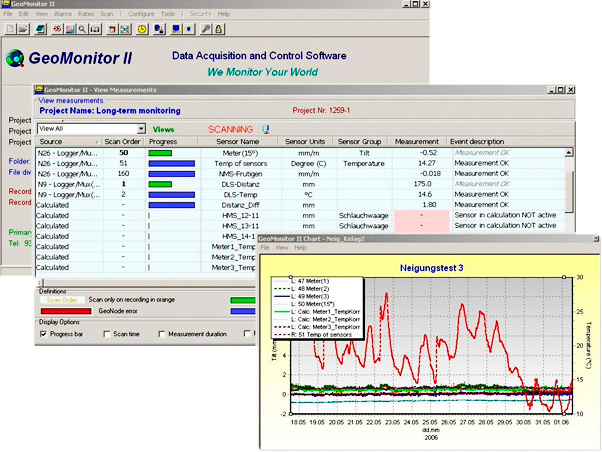Select the Temp of sensors row

pos(300,164)
